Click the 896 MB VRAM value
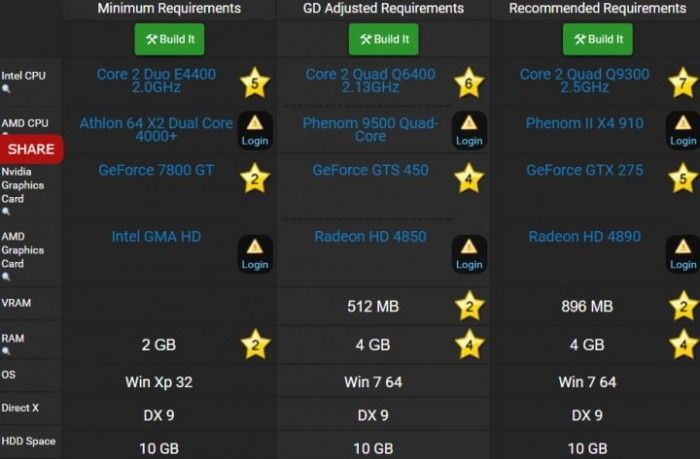 tap(587, 306)
